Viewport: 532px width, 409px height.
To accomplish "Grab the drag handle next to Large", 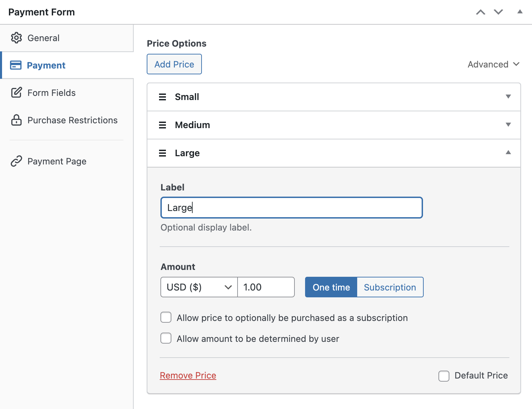I will point(162,153).
